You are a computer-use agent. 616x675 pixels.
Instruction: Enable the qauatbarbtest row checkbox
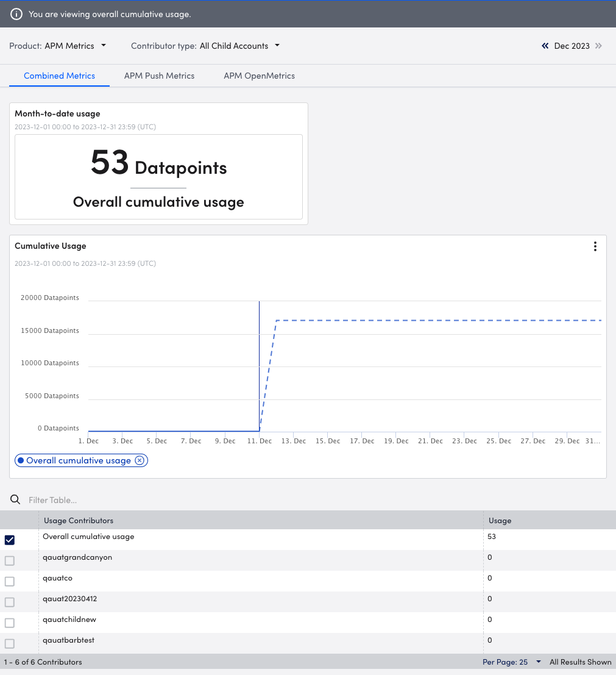[x=9, y=643]
